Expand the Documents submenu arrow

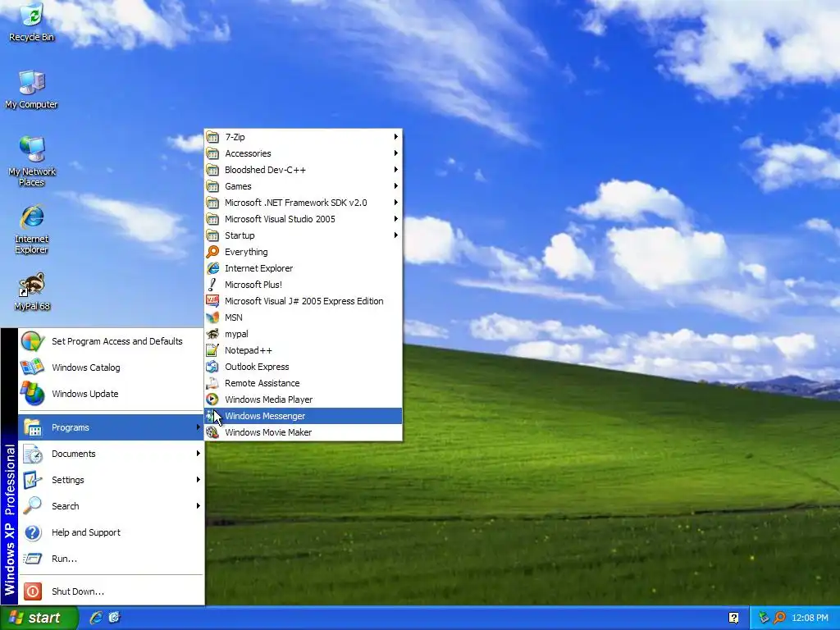(x=199, y=453)
